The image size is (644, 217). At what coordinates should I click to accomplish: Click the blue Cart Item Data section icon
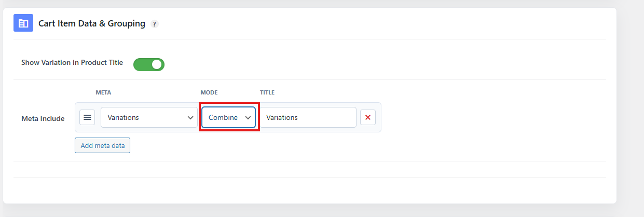click(x=23, y=23)
